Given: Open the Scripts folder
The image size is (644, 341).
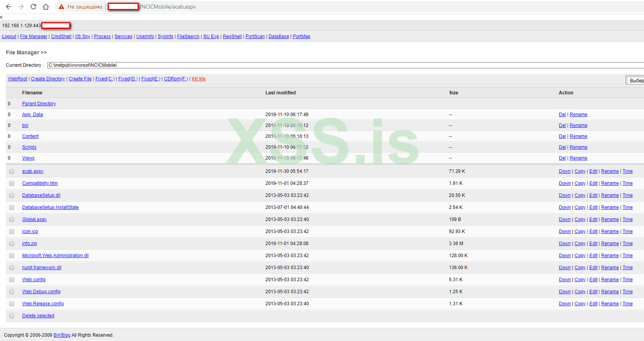Looking at the screenshot, I should point(29,147).
